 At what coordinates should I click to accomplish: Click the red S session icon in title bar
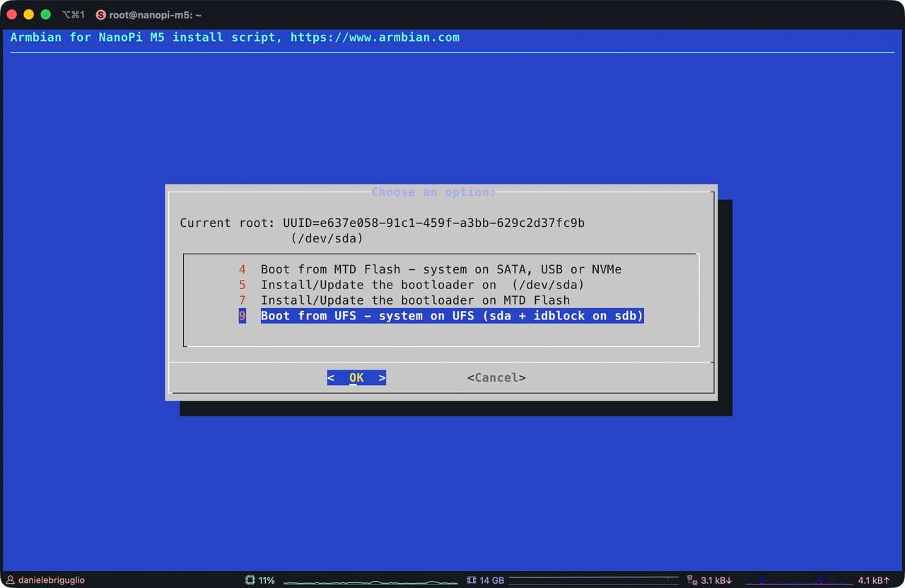click(x=100, y=15)
